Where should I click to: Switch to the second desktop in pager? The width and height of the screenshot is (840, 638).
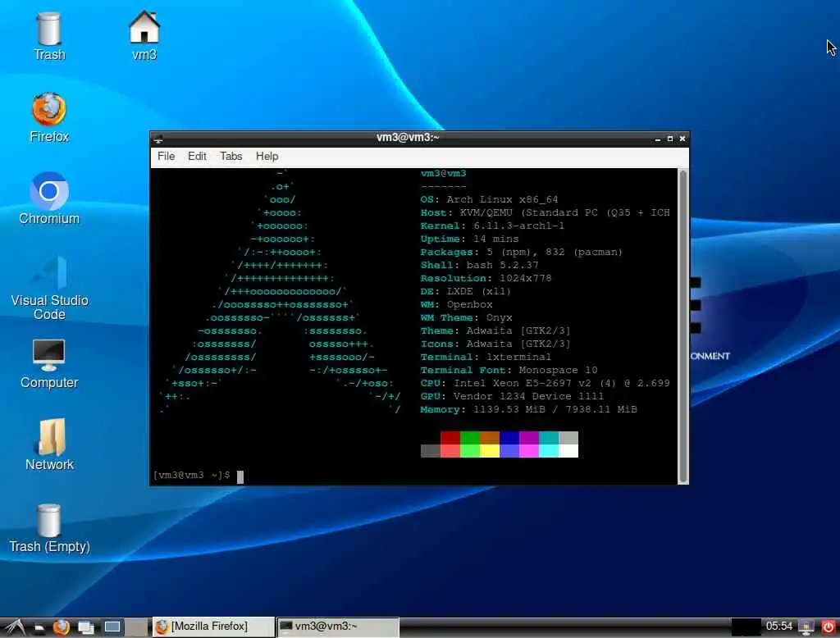(x=137, y=627)
